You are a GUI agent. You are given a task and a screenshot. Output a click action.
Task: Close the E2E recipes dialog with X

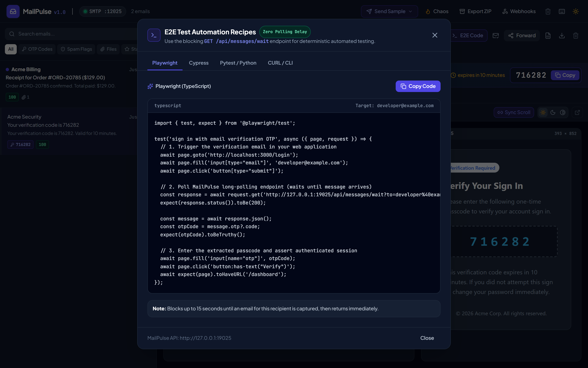point(435,35)
